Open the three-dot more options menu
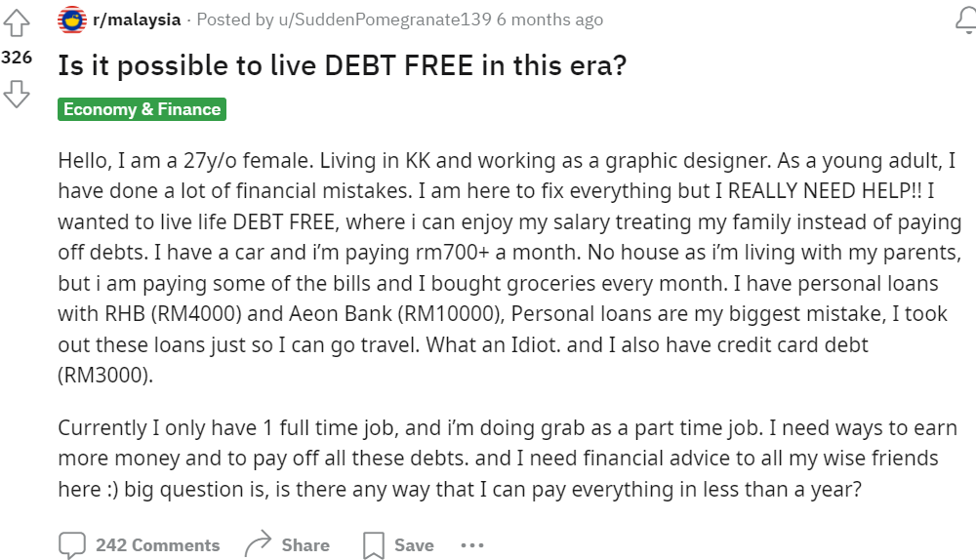 [471, 545]
